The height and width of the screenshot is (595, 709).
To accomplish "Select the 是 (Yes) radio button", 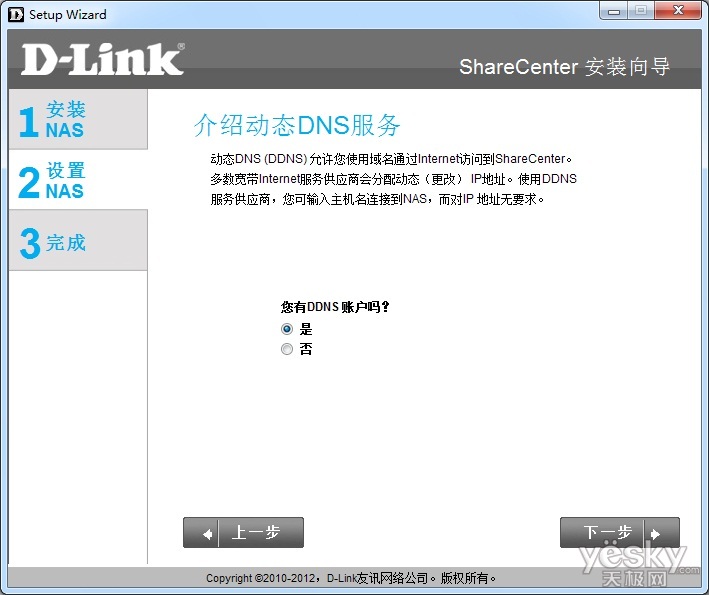I will (287, 329).
